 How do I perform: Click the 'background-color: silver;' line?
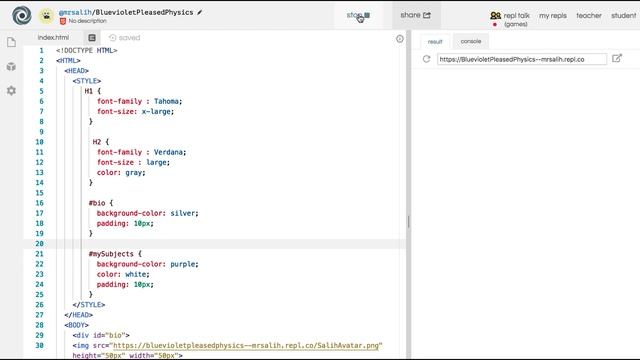(x=148, y=213)
